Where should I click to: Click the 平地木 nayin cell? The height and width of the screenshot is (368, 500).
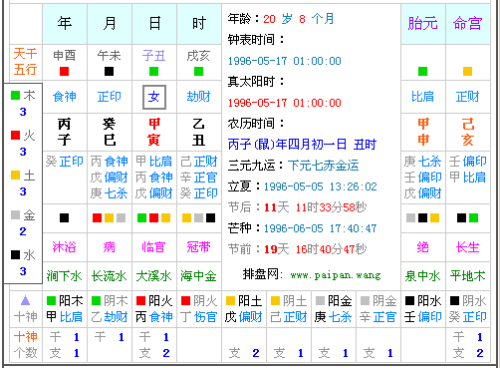(468, 276)
